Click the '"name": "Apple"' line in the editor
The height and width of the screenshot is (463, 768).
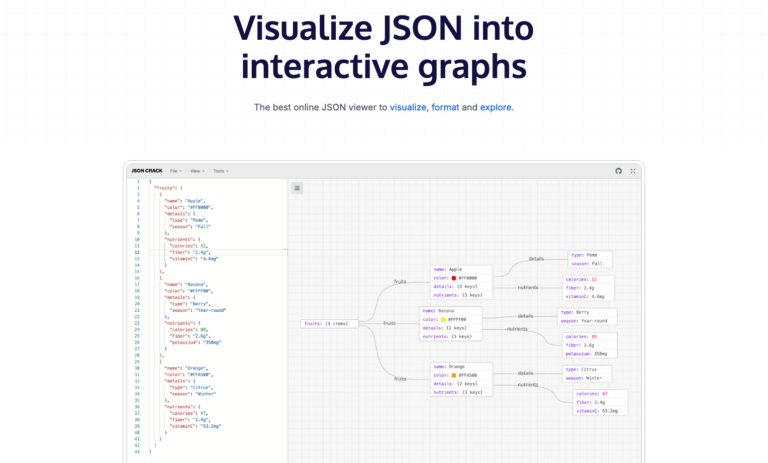tap(185, 201)
